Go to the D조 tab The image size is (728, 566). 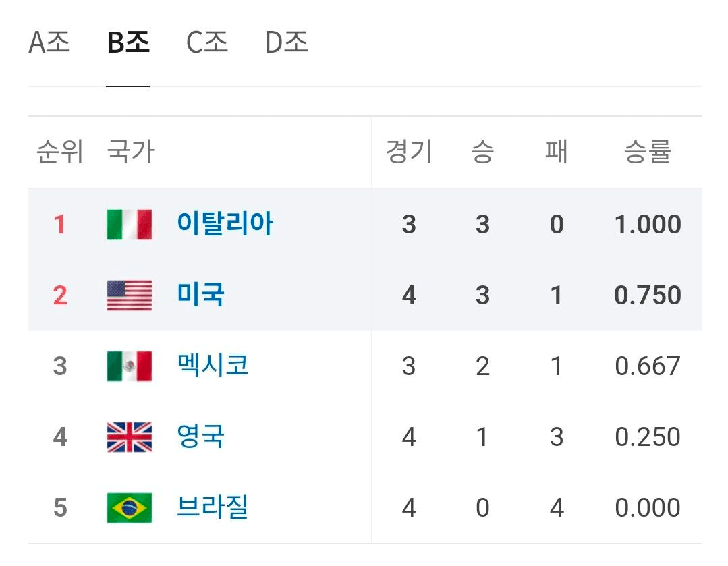[287, 43]
